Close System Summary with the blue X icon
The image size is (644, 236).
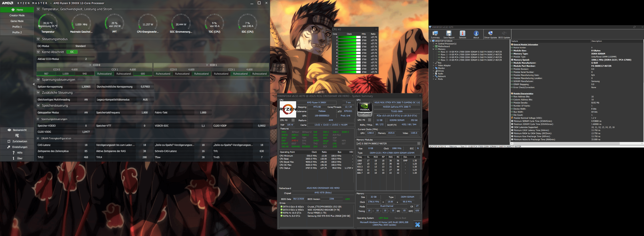click(418, 224)
